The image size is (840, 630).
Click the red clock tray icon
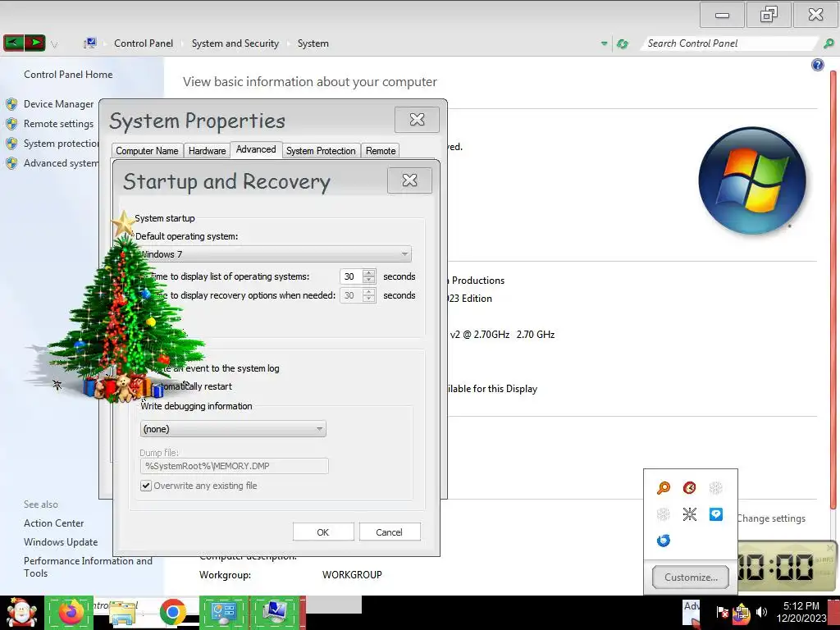tap(689, 488)
